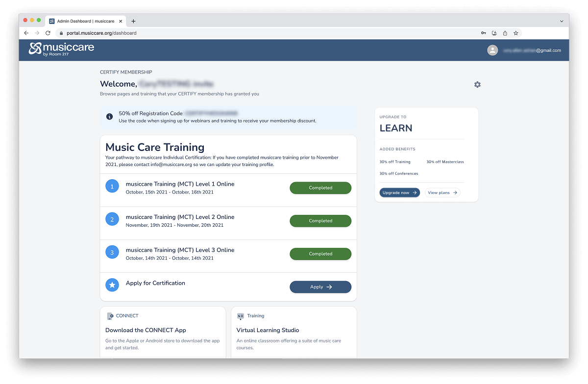The width and height of the screenshot is (588, 384).
Task: Click the browser address bar URL
Action: 101,33
